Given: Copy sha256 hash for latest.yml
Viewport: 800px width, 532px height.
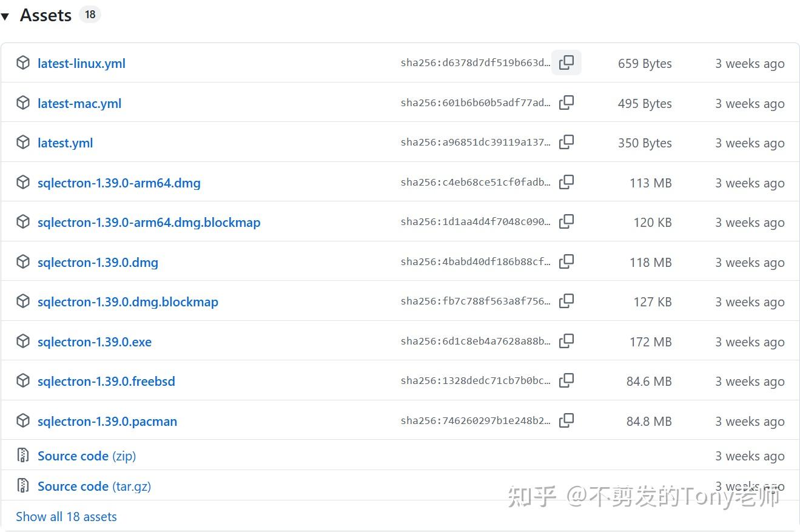Looking at the screenshot, I should click(566, 142).
